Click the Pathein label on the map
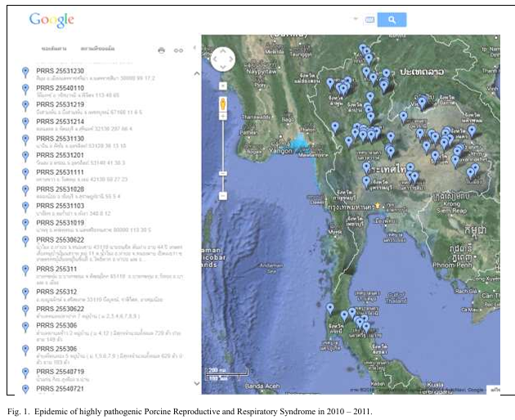This screenshot has width=515, height=420. click(x=248, y=133)
